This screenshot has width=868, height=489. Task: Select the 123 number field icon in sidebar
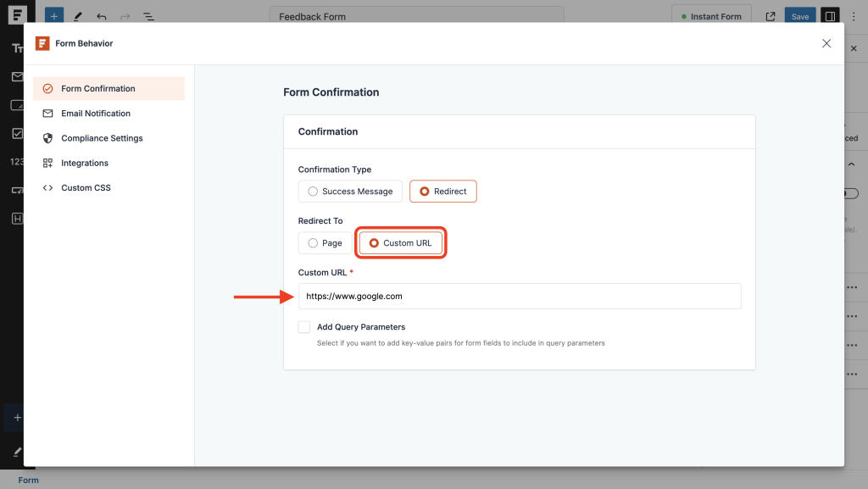click(18, 161)
